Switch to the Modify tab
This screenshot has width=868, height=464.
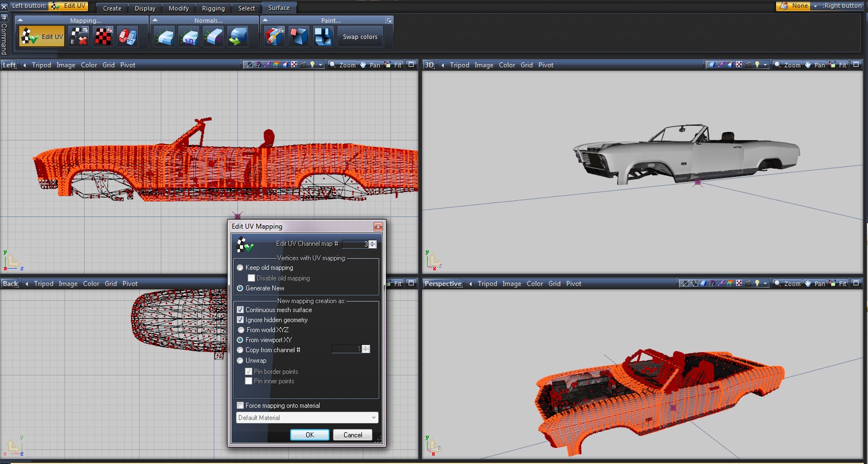179,8
